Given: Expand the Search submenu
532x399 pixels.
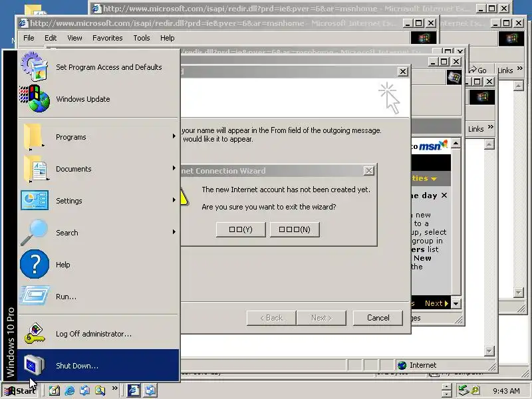Looking at the screenshot, I should 98,232.
